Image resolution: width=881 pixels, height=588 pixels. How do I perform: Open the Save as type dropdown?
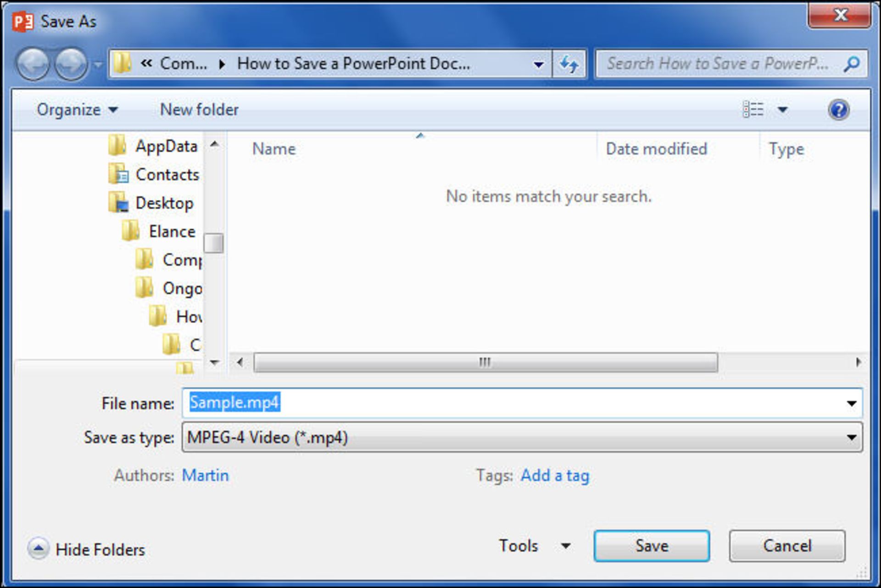[851, 437]
